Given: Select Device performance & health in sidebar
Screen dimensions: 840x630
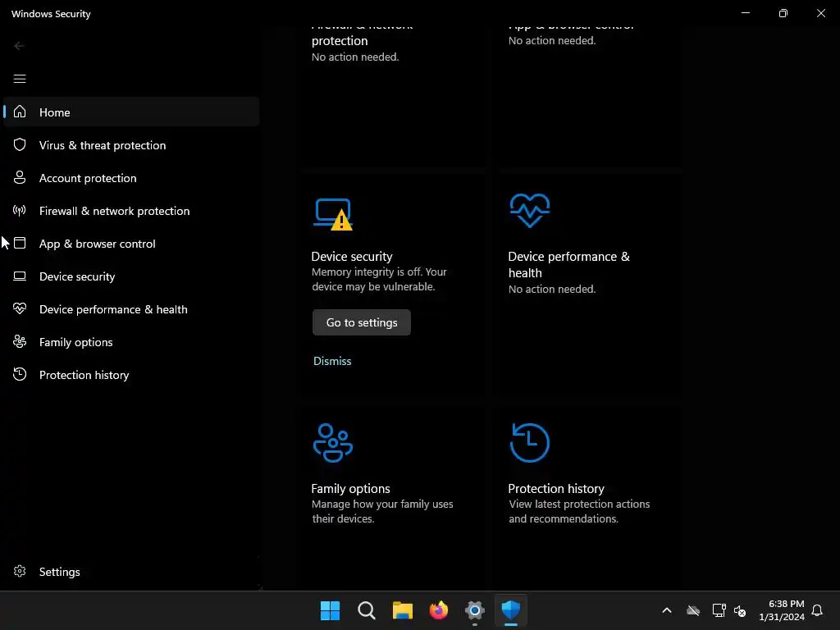Looking at the screenshot, I should click(x=132, y=309).
